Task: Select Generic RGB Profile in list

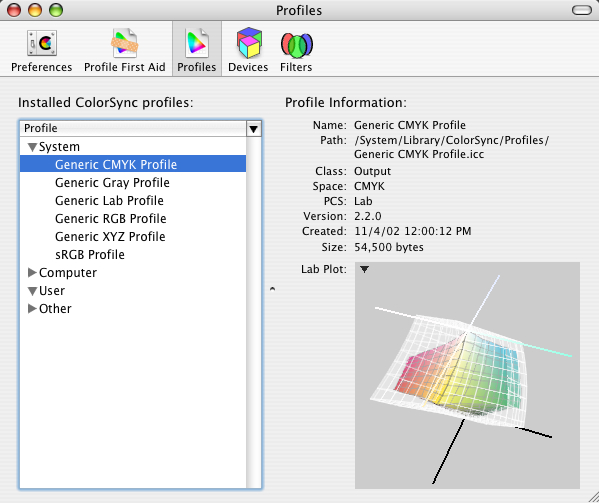Action: click(x=111, y=218)
